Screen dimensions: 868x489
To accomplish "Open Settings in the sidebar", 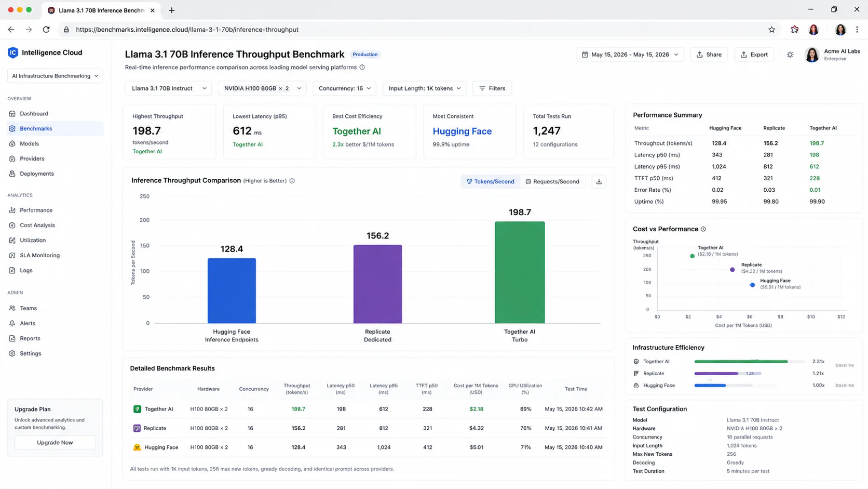I will [55, 354].
